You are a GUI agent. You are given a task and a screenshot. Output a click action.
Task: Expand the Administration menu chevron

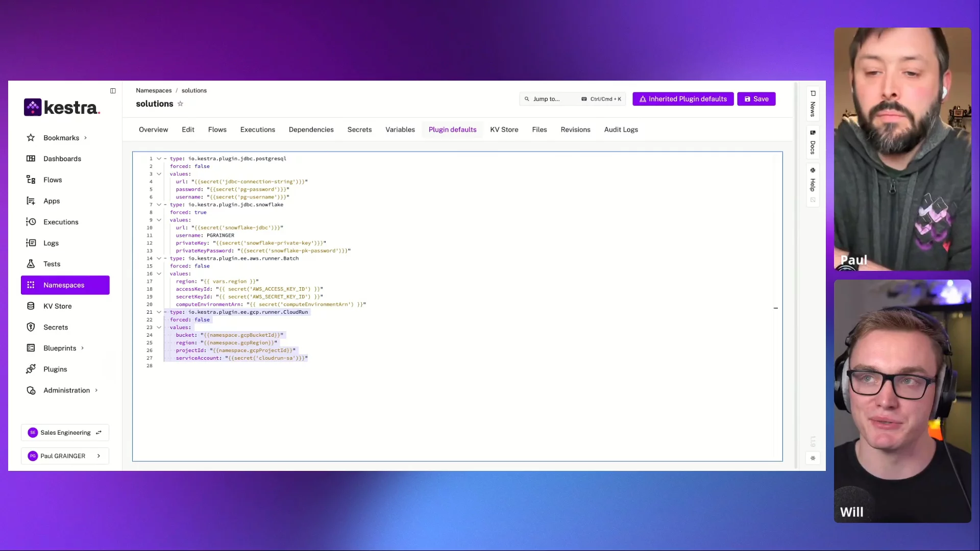(x=96, y=390)
